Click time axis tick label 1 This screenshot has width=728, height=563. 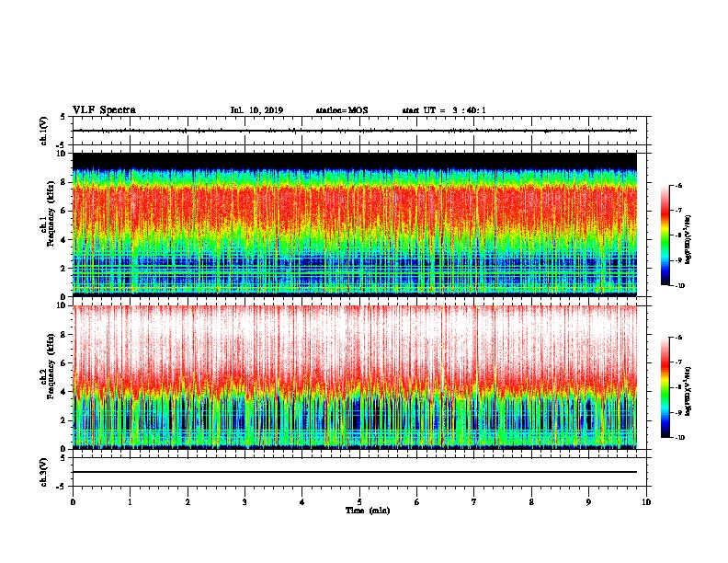[x=130, y=501]
